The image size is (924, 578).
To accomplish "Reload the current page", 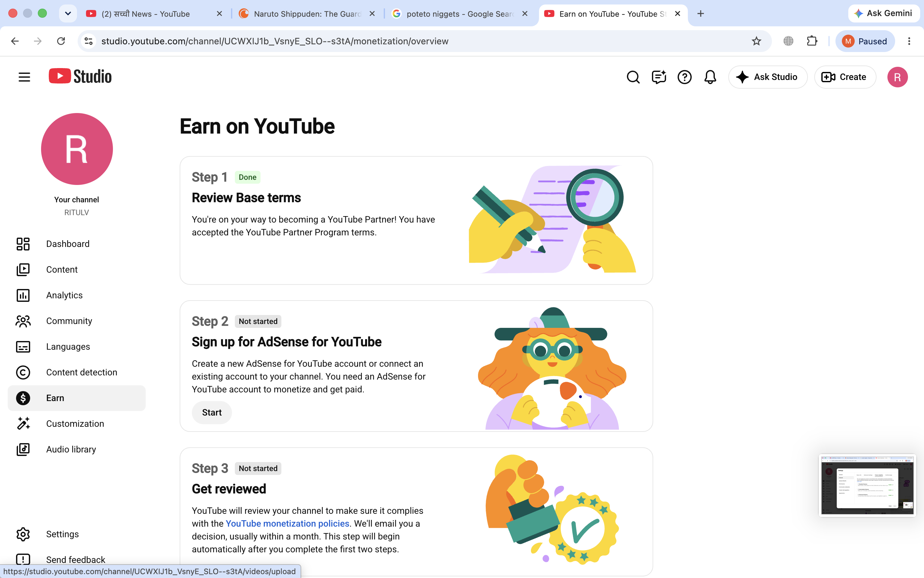I will click(61, 41).
